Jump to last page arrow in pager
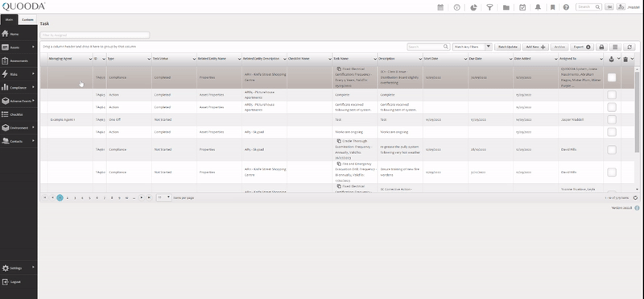 149,197
